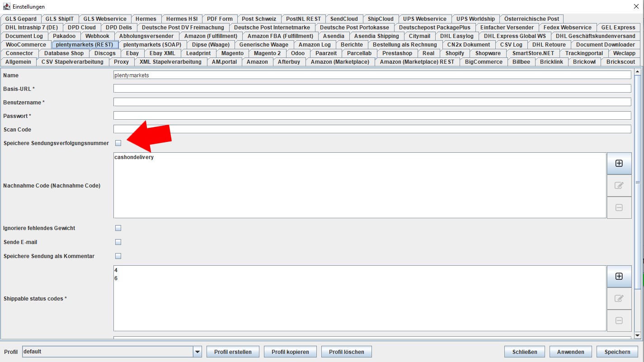644x362 pixels.
Task: Edit the selected Shippable status code
Action: [619, 298]
